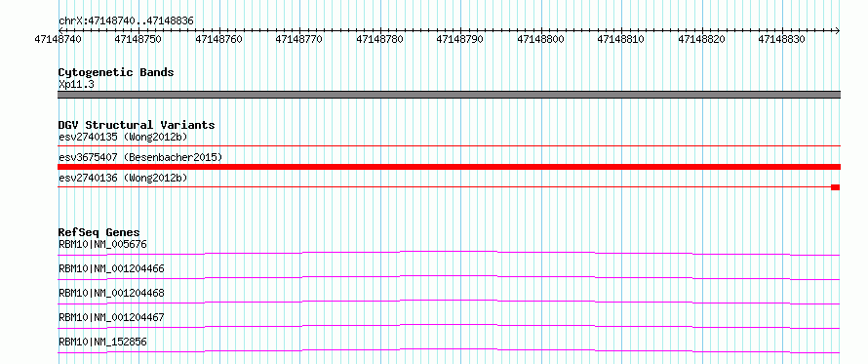868x364 pixels.
Task: Click ruler position 47148780
Action: tap(379, 39)
